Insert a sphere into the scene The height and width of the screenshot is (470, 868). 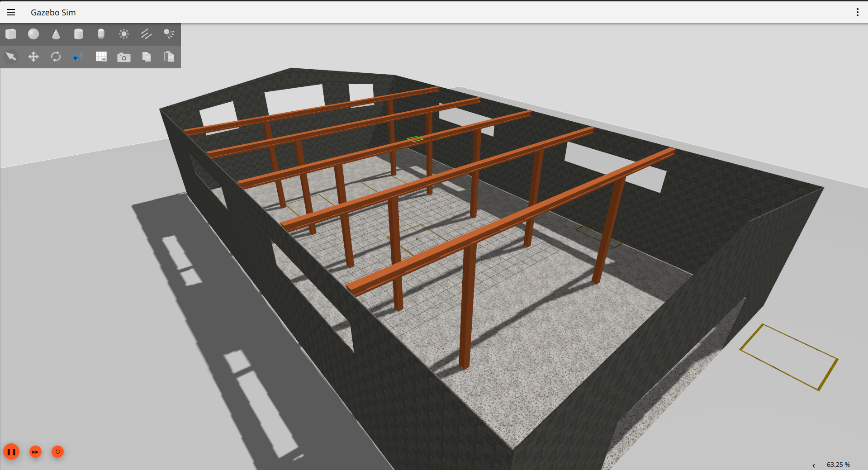pyautogui.click(x=33, y=34)
